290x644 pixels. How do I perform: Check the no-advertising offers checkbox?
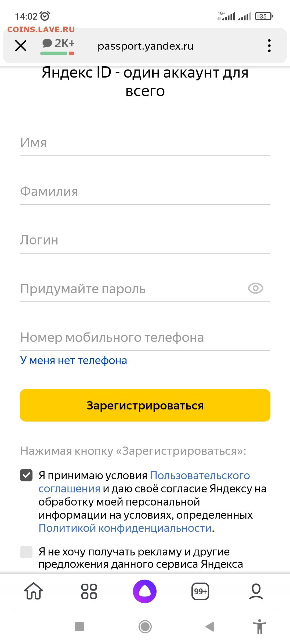[x=26, y=552]
